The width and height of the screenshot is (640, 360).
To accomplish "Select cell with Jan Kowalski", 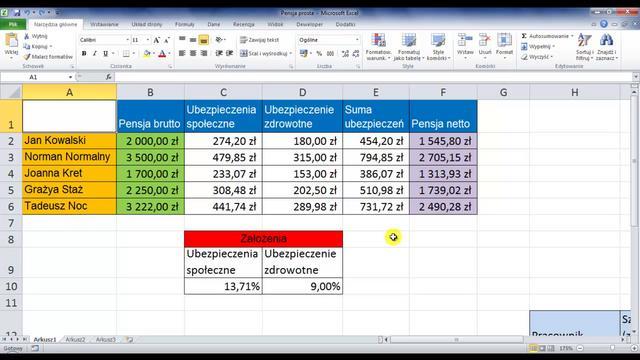I will pos(69,141).
